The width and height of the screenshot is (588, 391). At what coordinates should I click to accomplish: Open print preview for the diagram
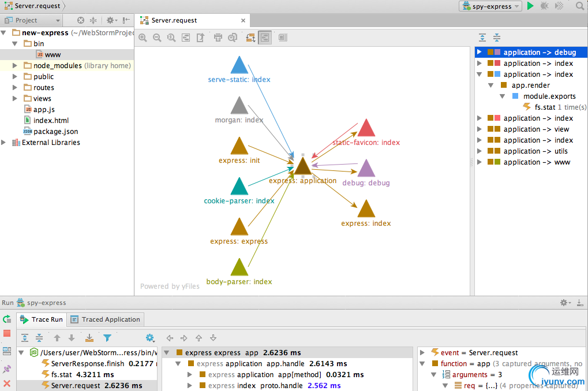[x=233, y=38]
